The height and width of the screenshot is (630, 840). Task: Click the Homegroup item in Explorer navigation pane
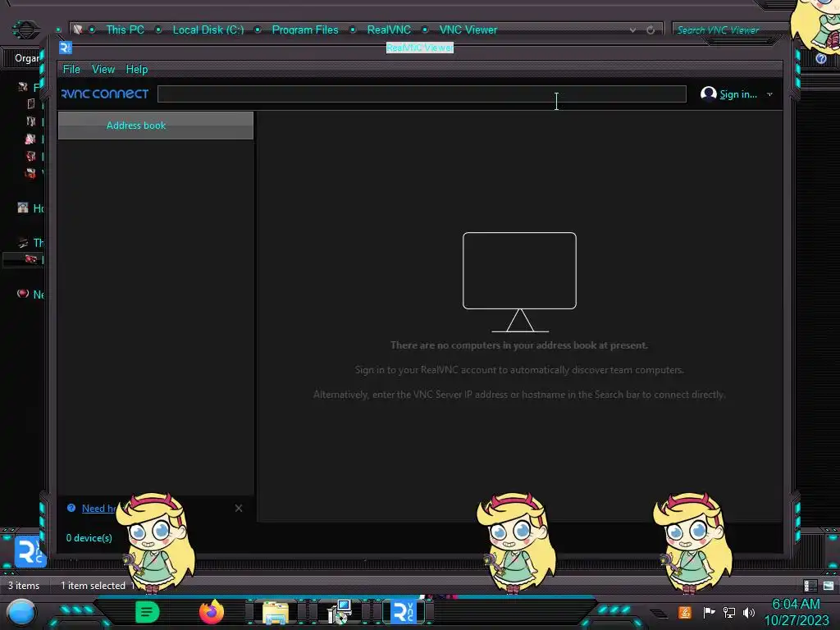(30, 208)
